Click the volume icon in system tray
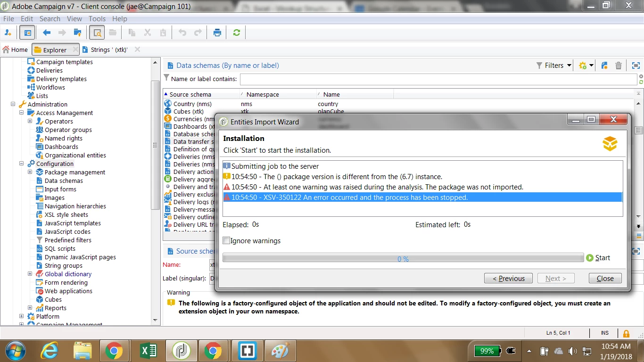644x362 pixels. (573, 351)
